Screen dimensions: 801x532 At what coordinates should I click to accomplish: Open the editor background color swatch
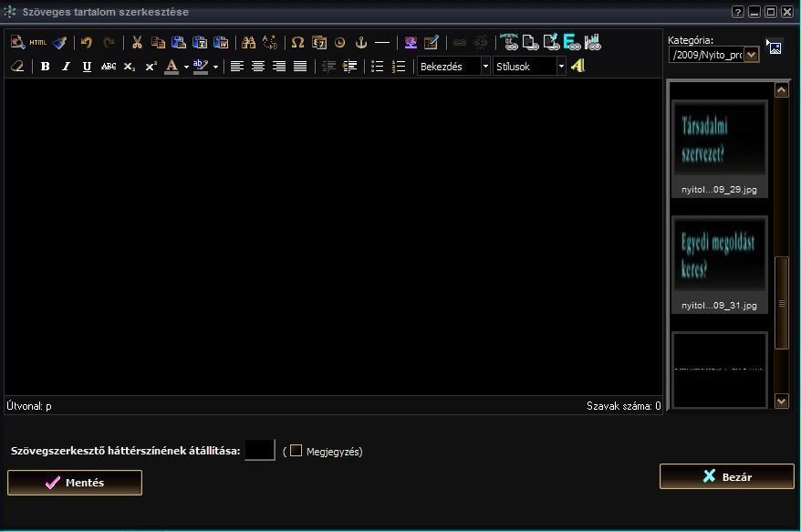(x=260, y=450)
